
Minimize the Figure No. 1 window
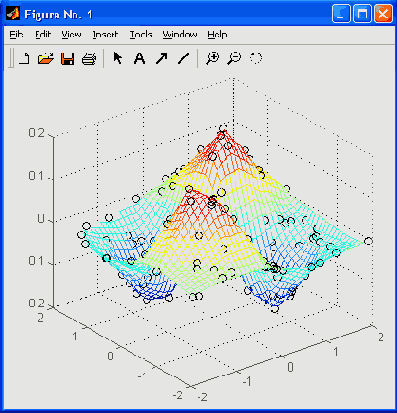(341, 14)
